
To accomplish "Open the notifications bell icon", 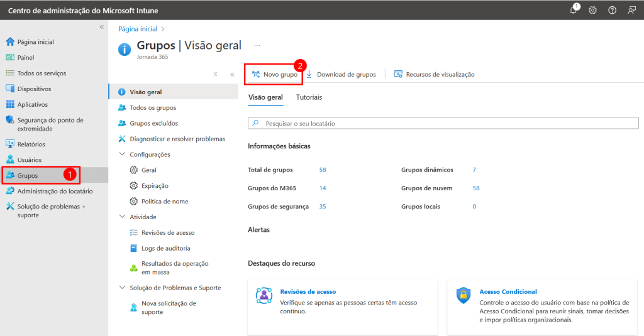I will coord(574,10).
